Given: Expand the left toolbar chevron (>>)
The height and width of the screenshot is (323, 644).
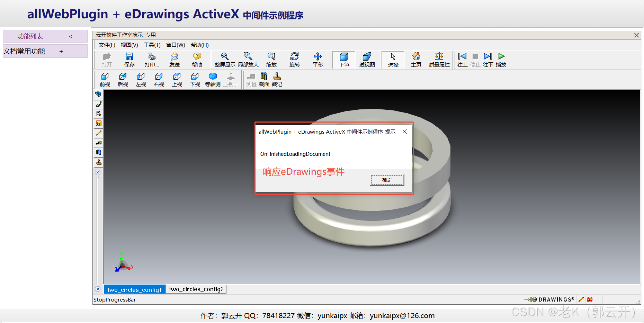Looking at the screenshot, I should (98, 172).
